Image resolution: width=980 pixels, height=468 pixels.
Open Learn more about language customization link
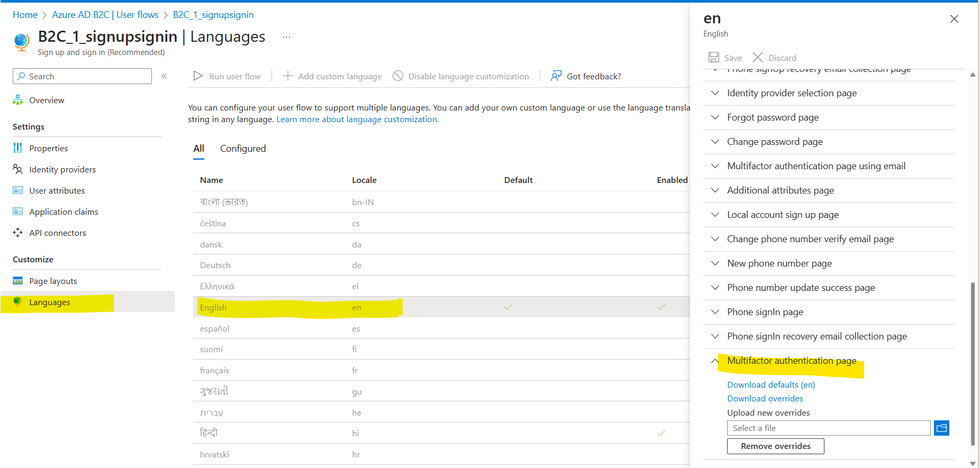(x=358, y=120)
